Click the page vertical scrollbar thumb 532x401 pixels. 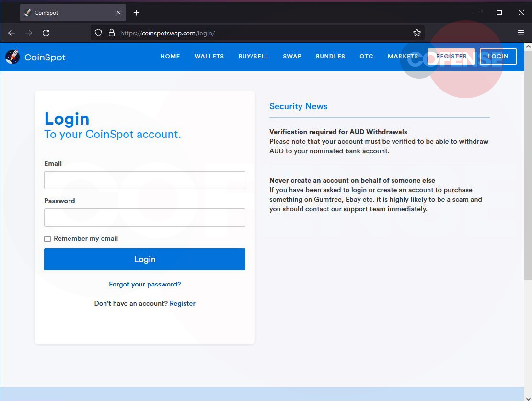pyautogui.click(x=528, y=165)
